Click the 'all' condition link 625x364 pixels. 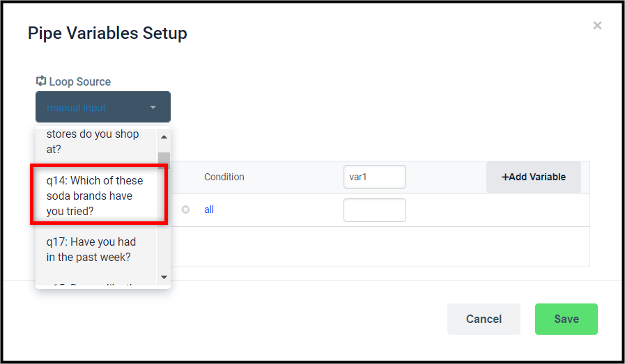click(209, 209)
